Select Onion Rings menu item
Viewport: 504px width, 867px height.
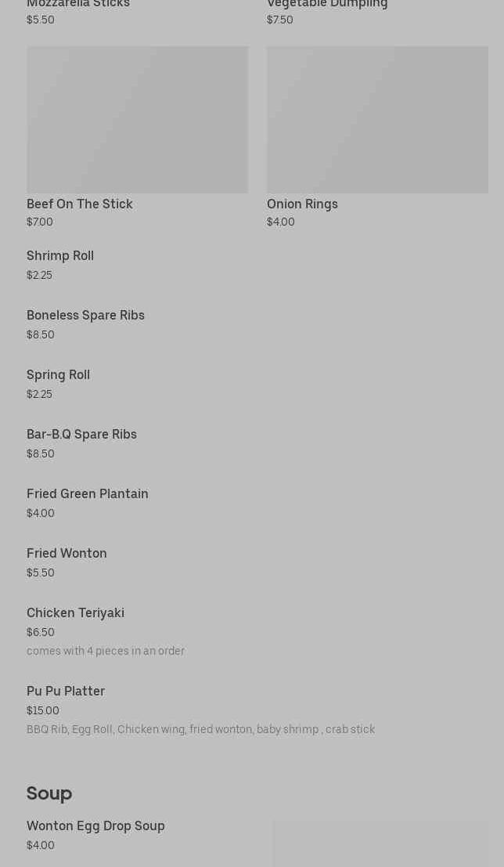(302, 204)
